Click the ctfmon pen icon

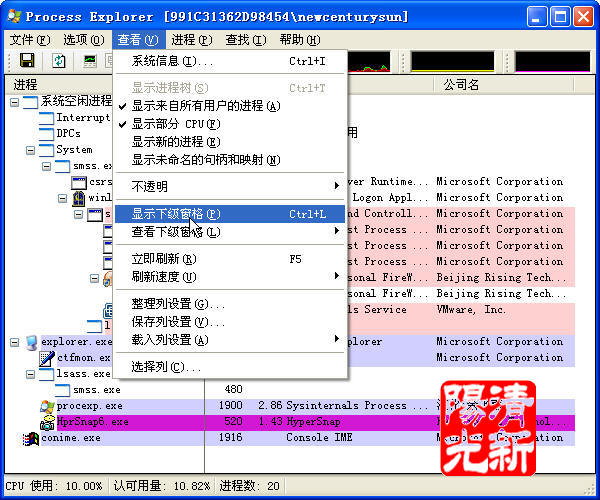[47, 358]
